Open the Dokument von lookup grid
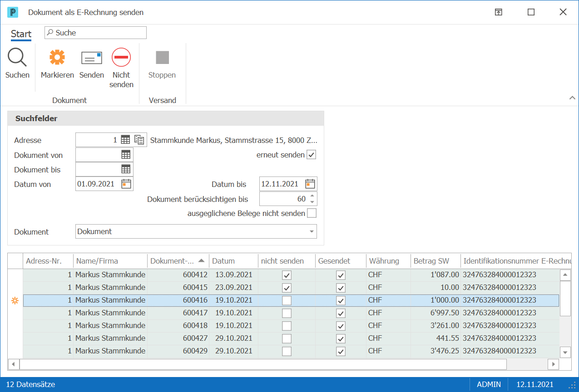Screen dimensions: 579x392 pyautogui.click(x=126, y=155)
